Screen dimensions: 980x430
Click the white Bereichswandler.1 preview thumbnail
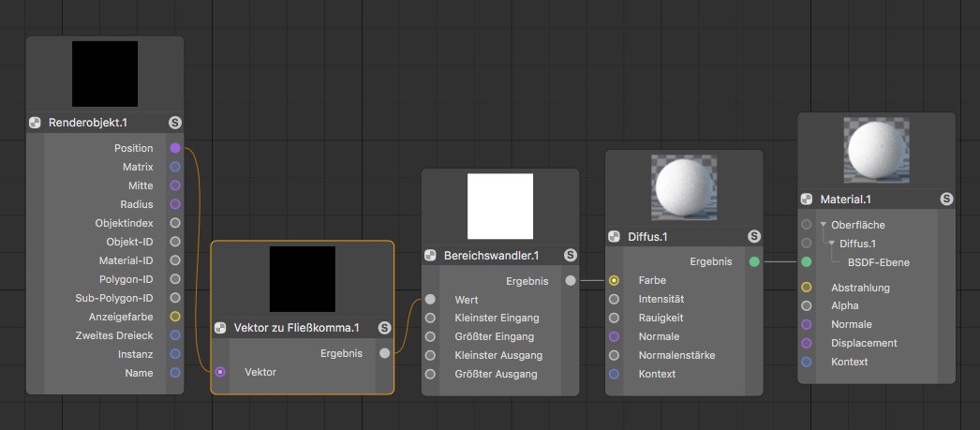pyautogui.click(x=500, y=206)
